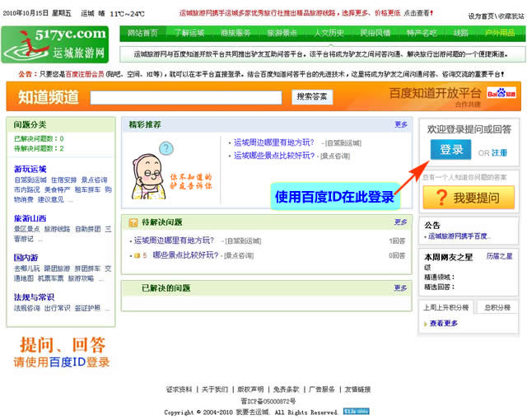This screenshot has height=420, width=527.
Task: Open 免责条款 footer link
Action: click(x=286, y=390)
